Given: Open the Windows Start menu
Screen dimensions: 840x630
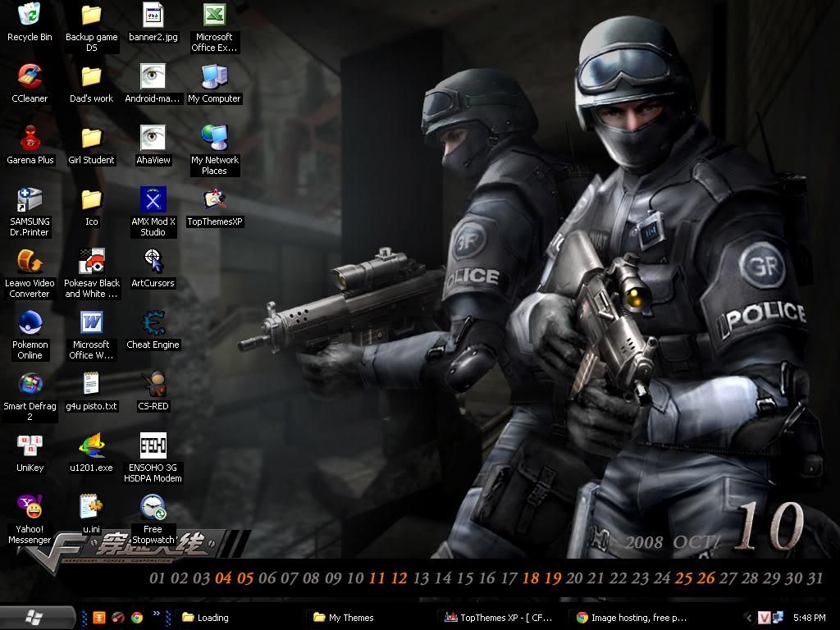Looking at the screenshot, I should (36, 618).
